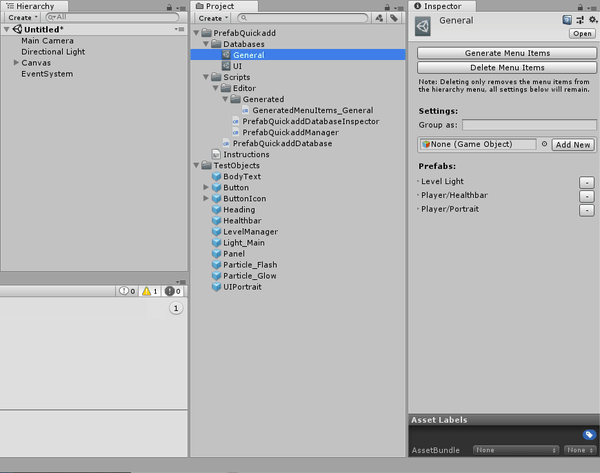
Task: Toggle the console errors filter
Action: click(x=173, y=291)
